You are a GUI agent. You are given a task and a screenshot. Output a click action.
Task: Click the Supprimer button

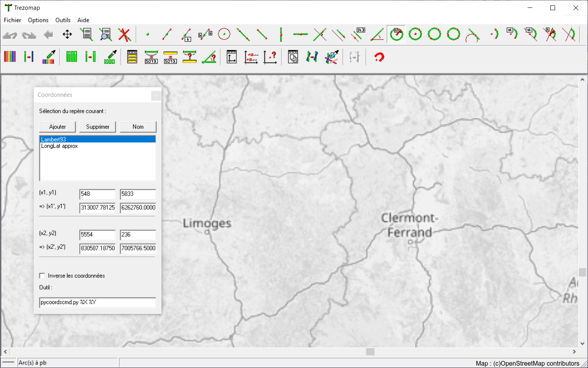point(98,127)
